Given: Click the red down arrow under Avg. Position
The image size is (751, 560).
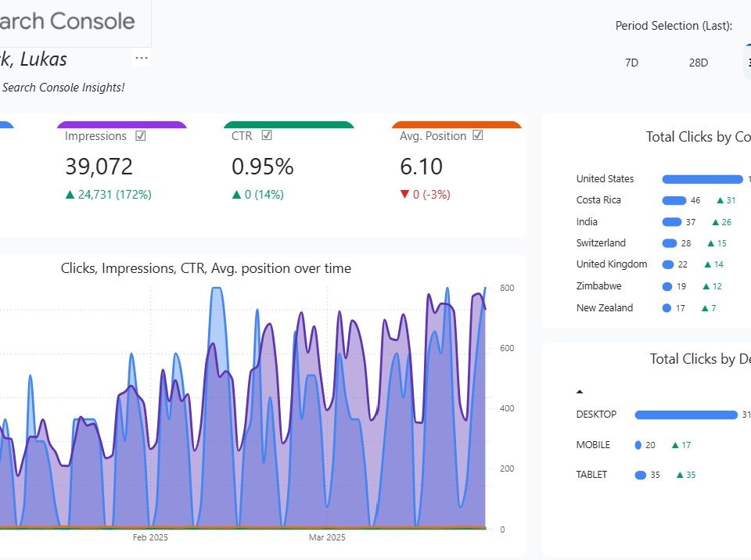Looking at the screenshot, I should 404,194.
